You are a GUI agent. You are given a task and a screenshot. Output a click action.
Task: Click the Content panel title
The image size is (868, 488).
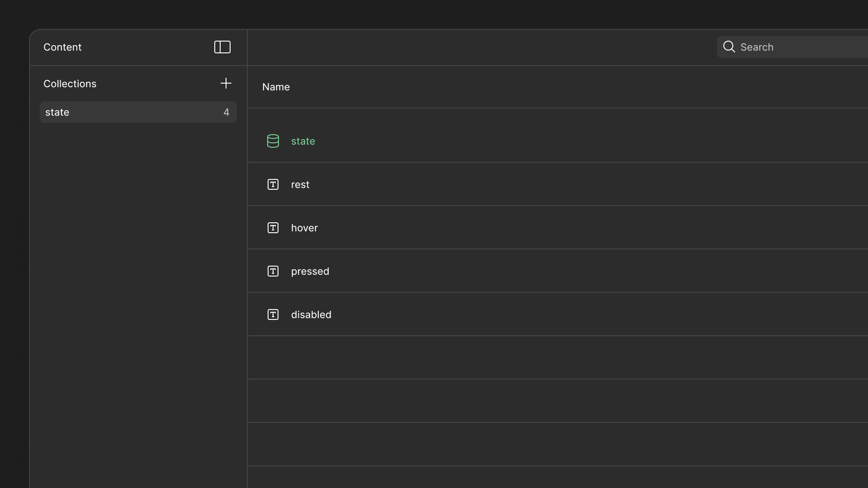coord(62,47)
